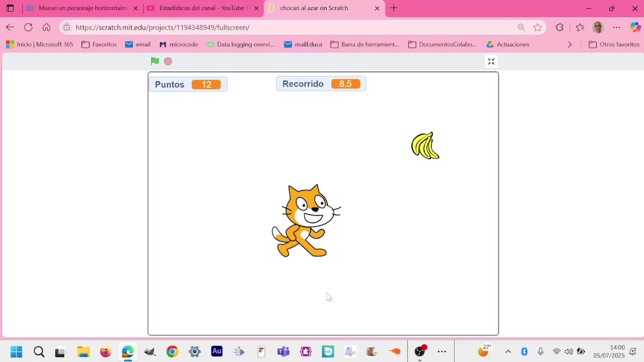Open File Explorer from taskbar

click(83, 351)
